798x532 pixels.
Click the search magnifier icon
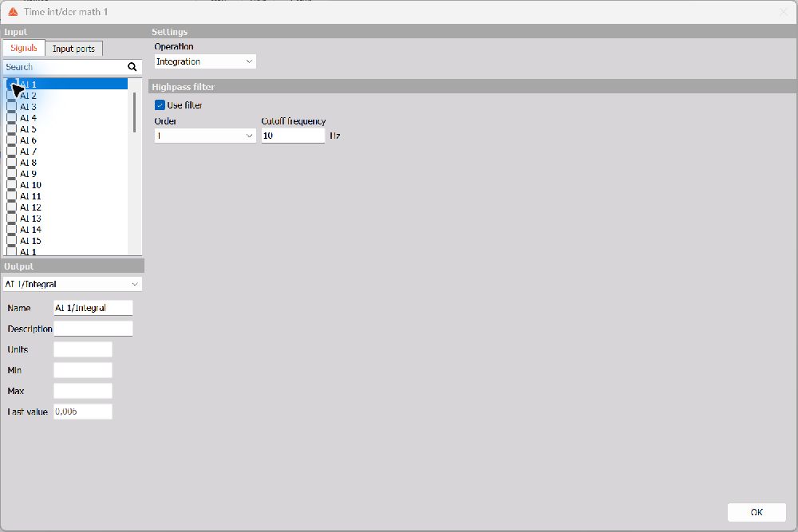tap(132, 67)
